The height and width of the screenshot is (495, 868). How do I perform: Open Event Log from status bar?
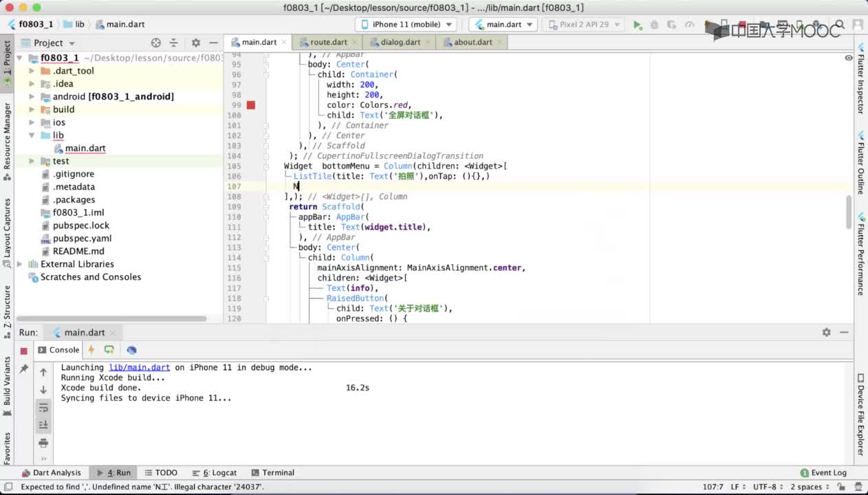tap(823, 473)
